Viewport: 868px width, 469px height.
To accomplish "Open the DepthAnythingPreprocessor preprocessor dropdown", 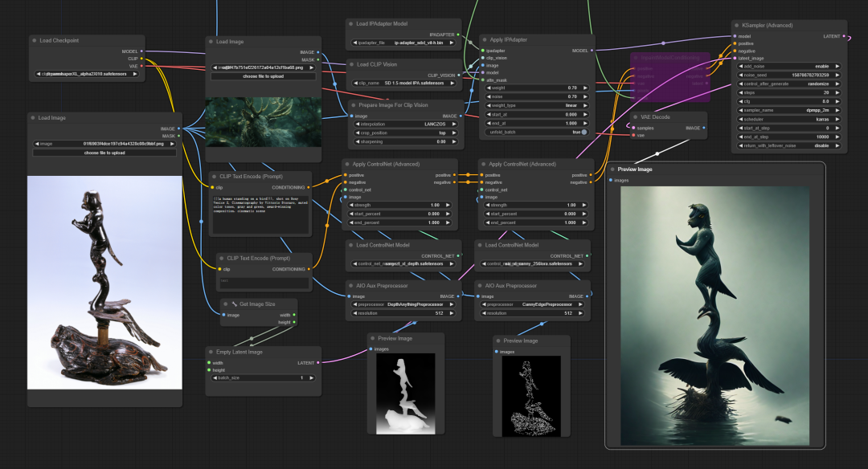I will click(x=403, y=304).
